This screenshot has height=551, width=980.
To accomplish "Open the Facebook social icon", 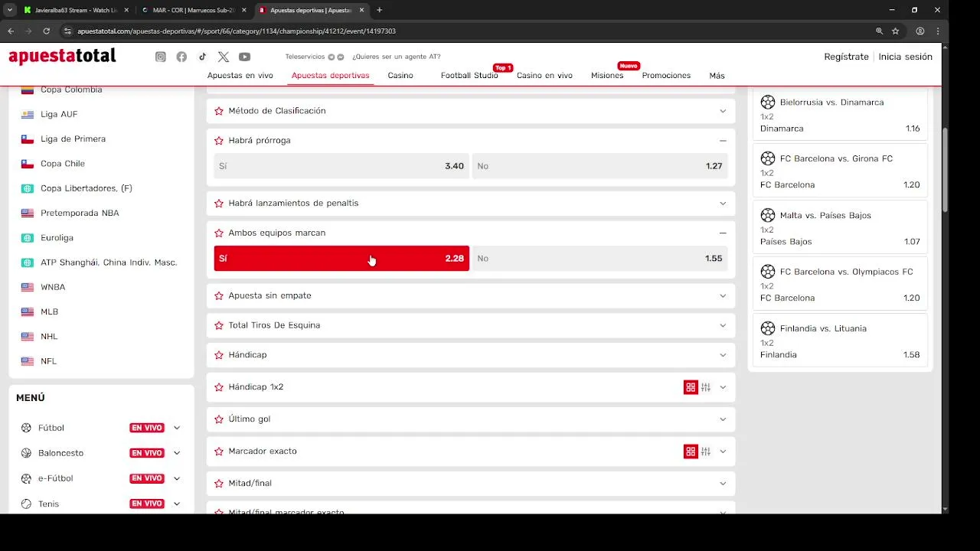I will coord(181,57).
